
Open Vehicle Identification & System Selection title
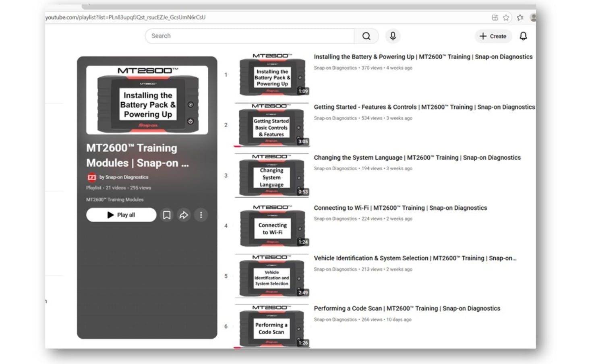pyautogui.click(x=415, y=259)
